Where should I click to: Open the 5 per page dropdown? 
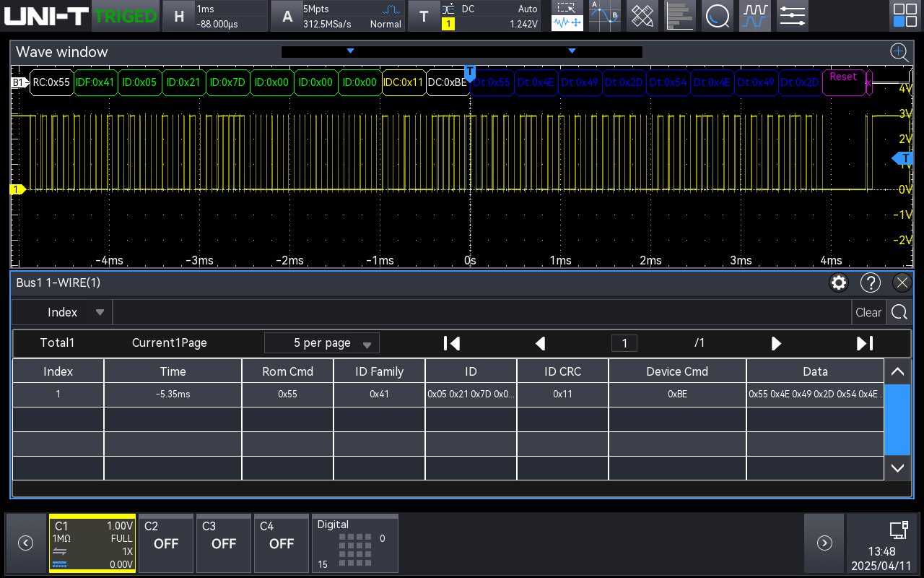[322, 343]
